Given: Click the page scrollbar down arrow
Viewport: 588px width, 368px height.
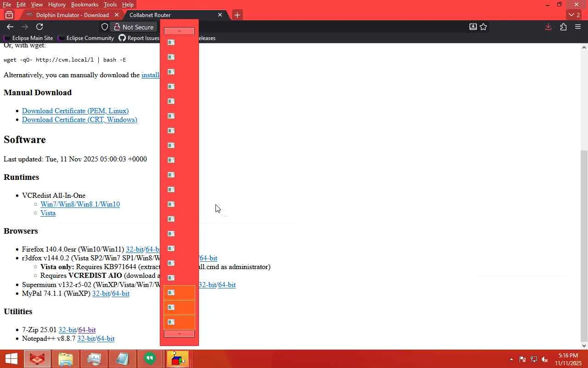Looking at the screenshot, I should 584,345.
